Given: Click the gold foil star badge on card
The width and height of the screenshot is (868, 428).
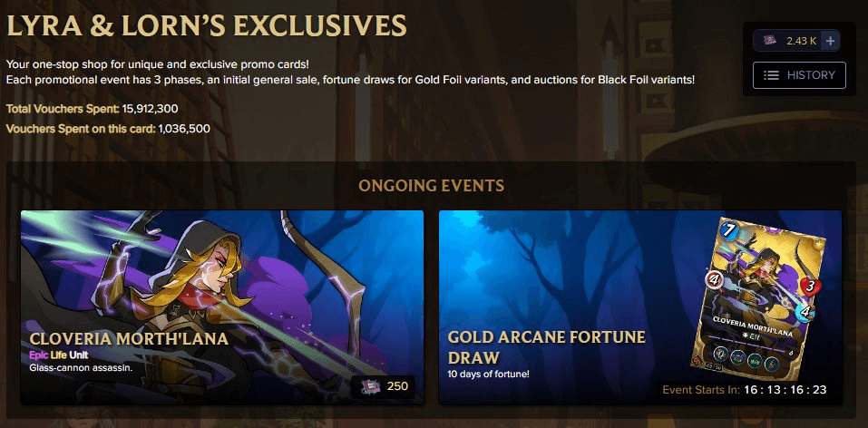Looking at the screenshot, I should click(817, 245).
